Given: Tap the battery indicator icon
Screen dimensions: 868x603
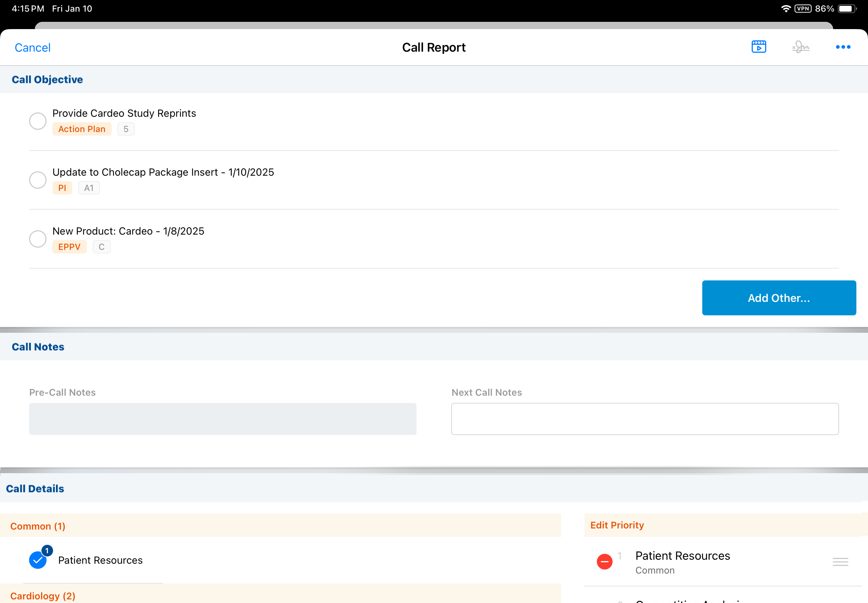Looking at the screenshot, I should pos(847,9).
